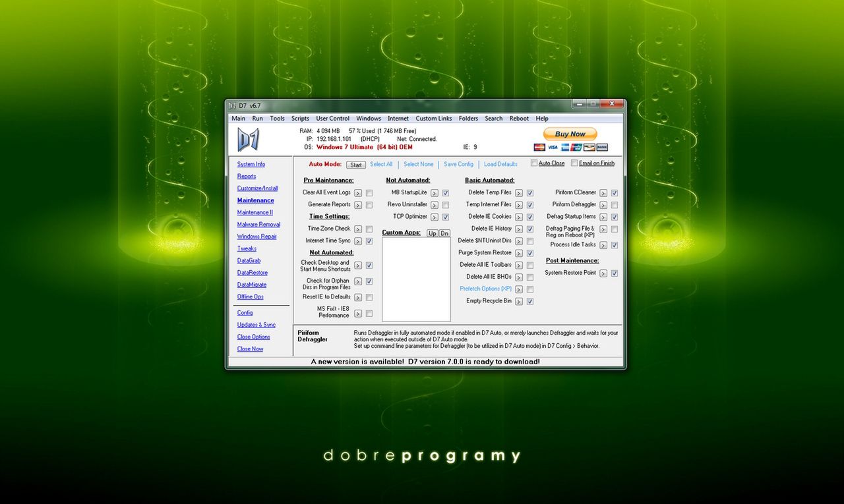844x504 pixels.
Task: Open the User Control menu
Action: pyautogui.click(x=333, y=119)
